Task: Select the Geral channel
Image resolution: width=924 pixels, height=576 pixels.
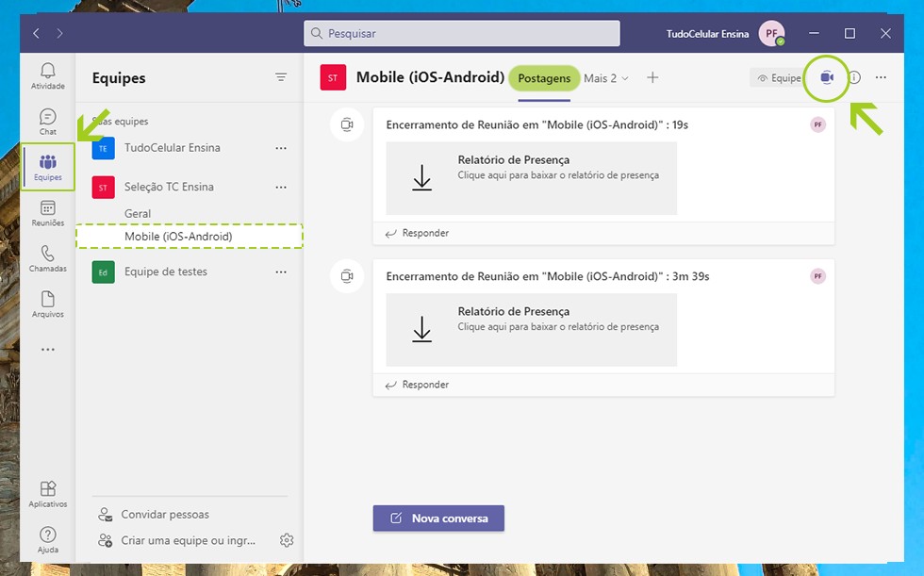Action: tap(138, 214)
